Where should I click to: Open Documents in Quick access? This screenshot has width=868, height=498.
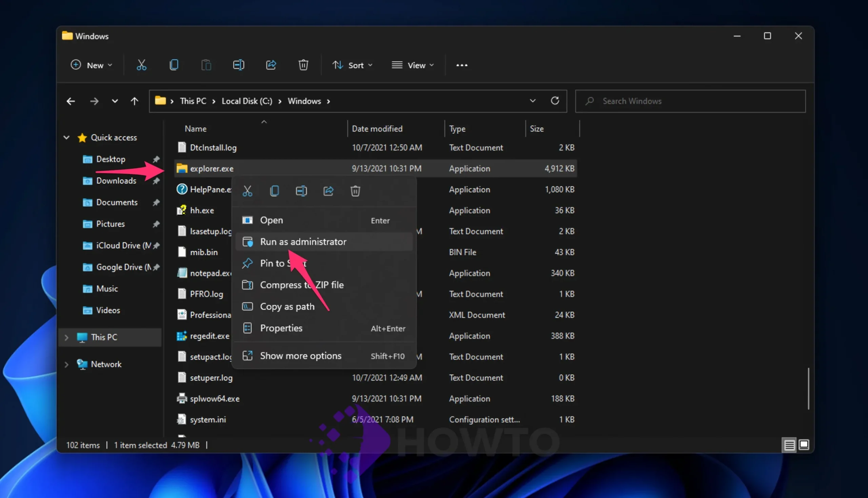click(117, 203)
